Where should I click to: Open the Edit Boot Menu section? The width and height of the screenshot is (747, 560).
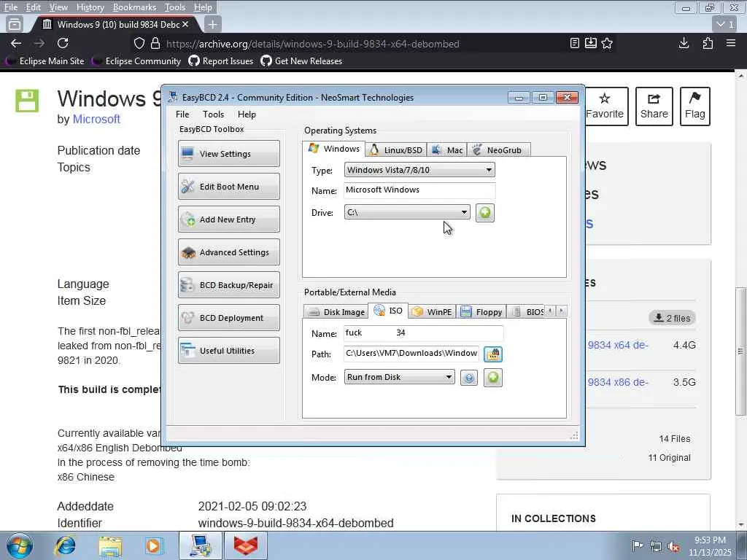(228, 186)
